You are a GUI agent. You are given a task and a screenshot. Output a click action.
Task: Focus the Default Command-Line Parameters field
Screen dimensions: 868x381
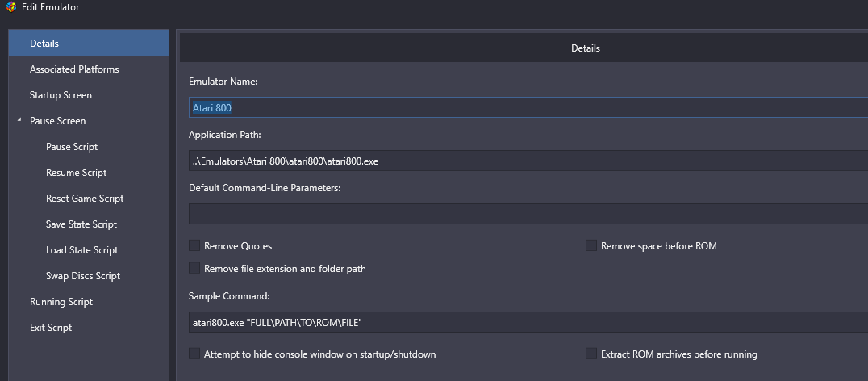click(x=528, y=214)
